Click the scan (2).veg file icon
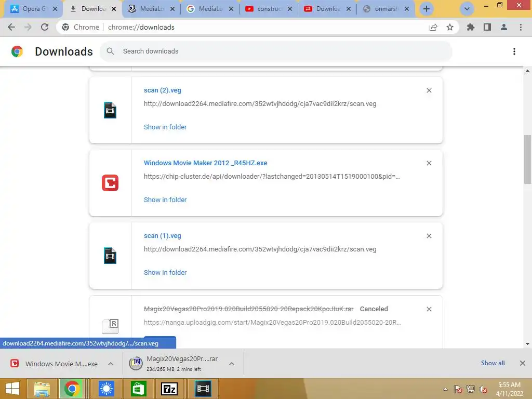 click(110, 110)
